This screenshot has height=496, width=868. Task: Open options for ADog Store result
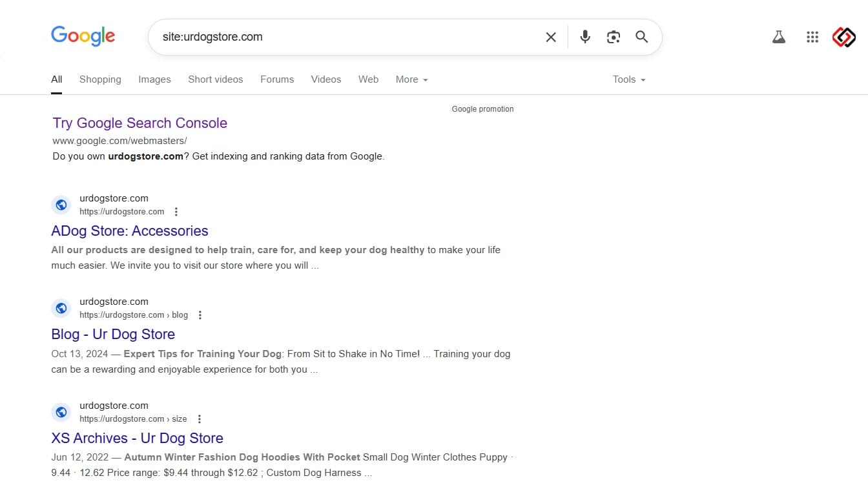pos(176,212)
